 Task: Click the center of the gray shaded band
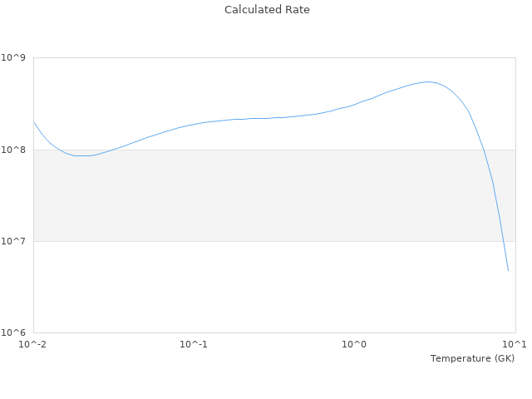(x=274, y=195)
